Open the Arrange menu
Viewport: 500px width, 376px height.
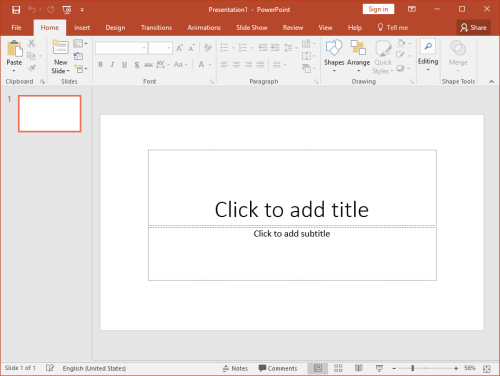click(359, 56)
